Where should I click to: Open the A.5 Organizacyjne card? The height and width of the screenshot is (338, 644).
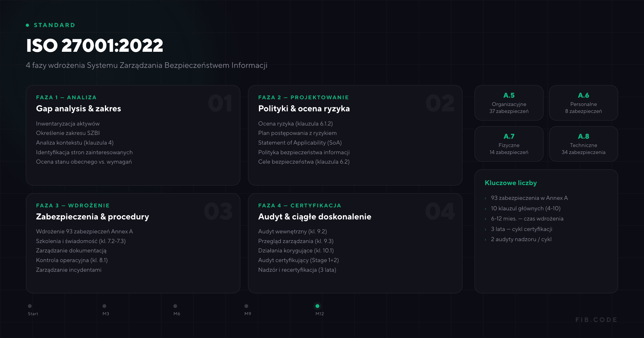coord(509,103)
